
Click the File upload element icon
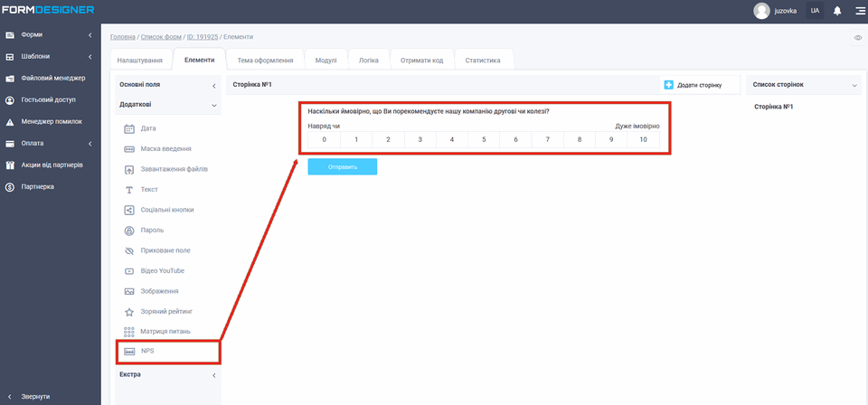pos(129,169)
